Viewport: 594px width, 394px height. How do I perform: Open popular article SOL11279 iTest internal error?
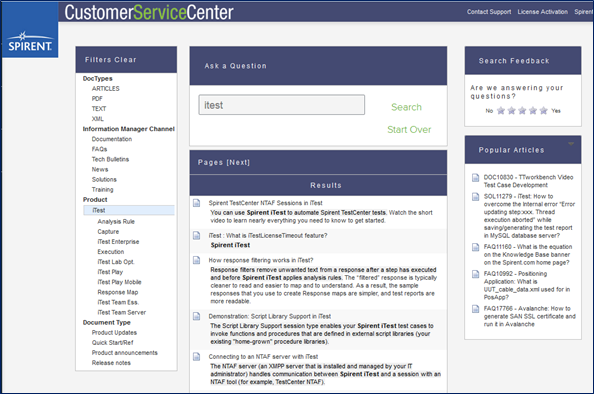pos(529,216)
